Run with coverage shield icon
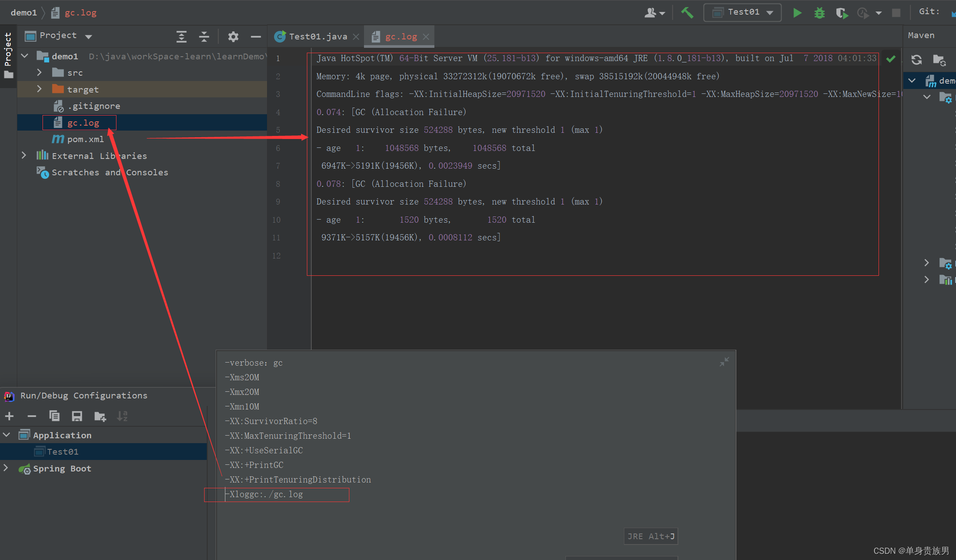 tap(842, 13)
